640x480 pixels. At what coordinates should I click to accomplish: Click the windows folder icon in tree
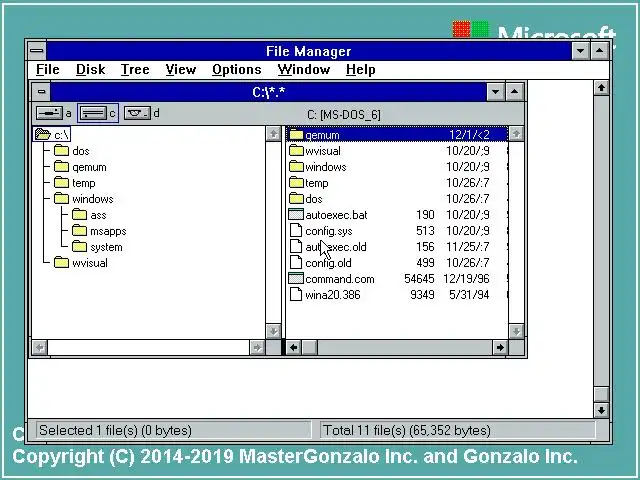(x=62, y=198)
